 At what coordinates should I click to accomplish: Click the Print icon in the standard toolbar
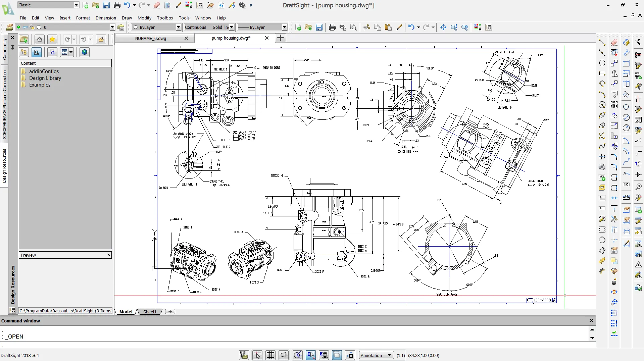[x=332, y=28]
